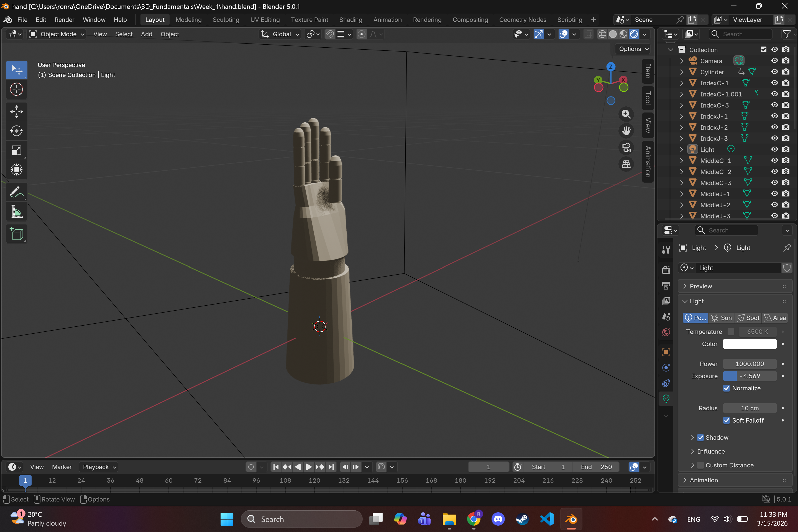Open the Render properties tab
Screen dimensions: 798x532
point(666,270)
